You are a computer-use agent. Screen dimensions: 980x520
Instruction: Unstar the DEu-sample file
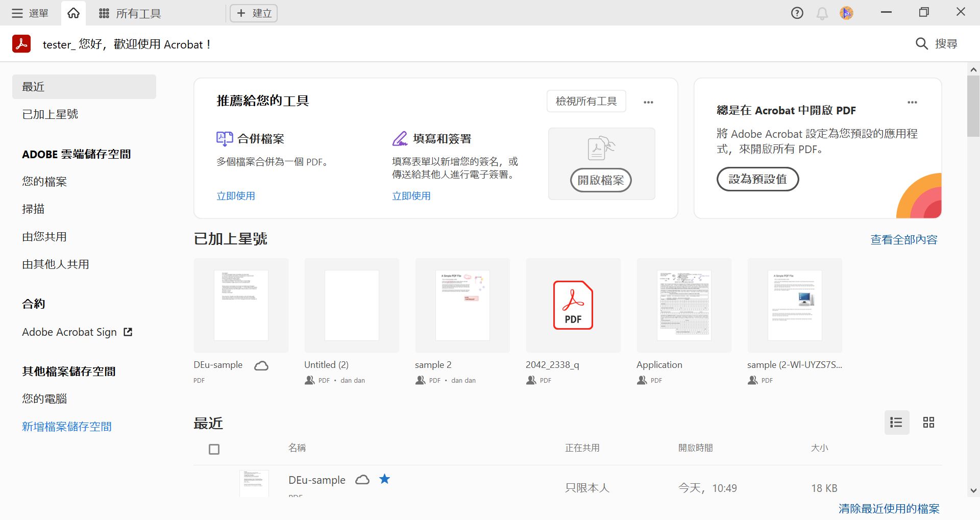[x=385, y=479]
